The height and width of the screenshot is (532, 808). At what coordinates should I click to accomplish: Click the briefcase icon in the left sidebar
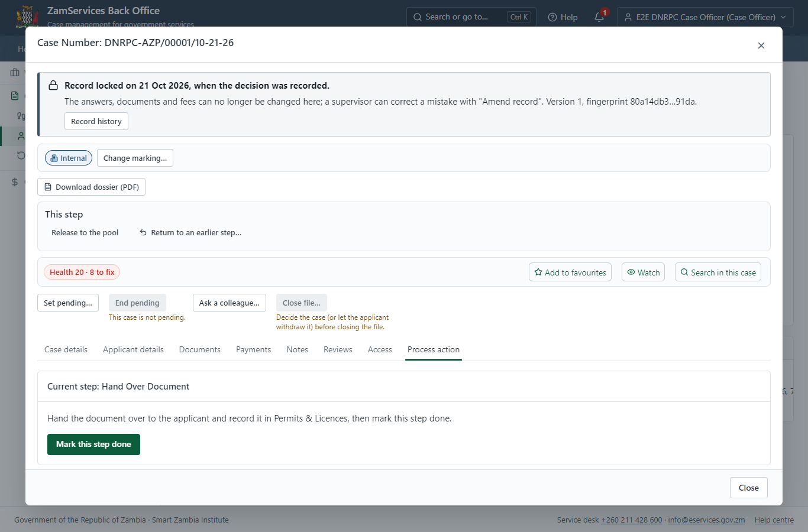(15, 72)
